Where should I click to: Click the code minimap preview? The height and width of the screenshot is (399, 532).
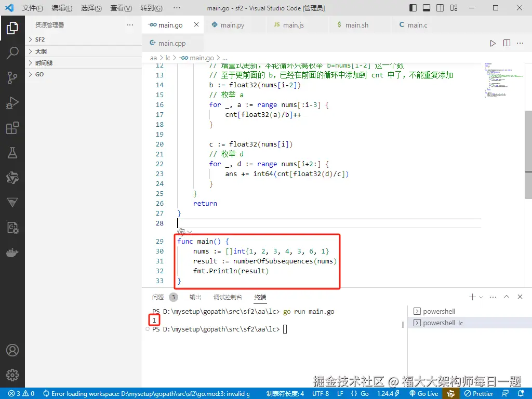pos(503,80)
